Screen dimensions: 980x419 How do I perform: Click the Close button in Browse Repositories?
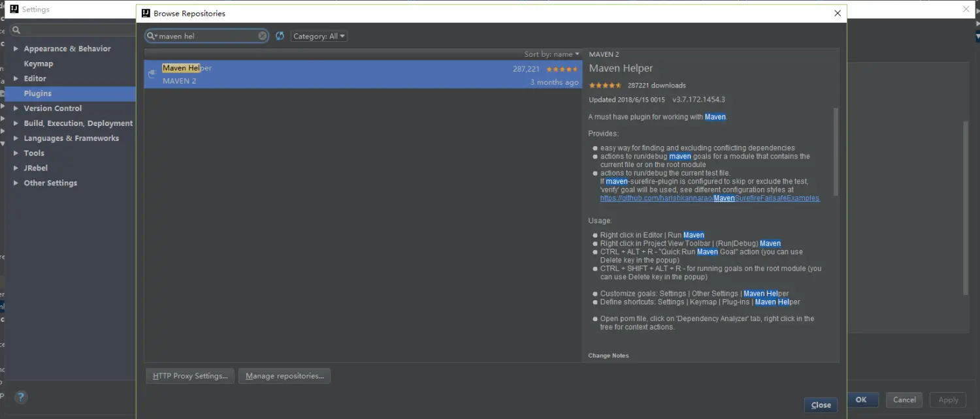[x=821, y=405]
